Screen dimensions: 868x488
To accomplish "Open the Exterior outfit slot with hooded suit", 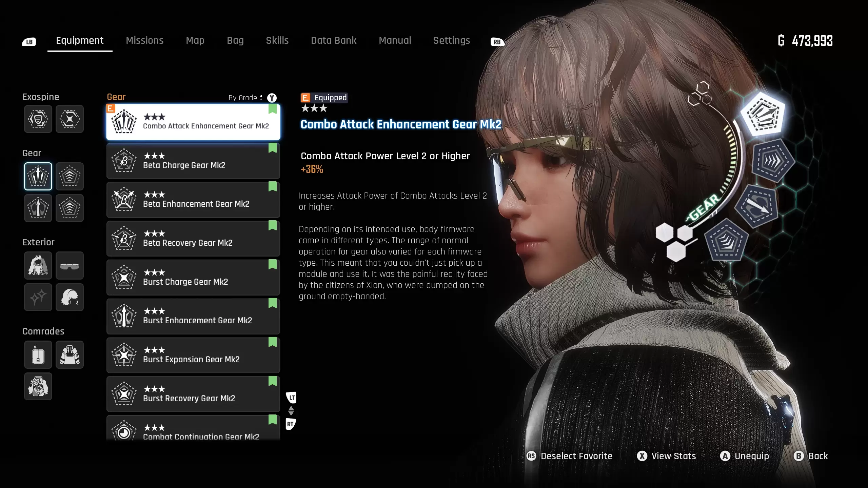I will point(38,265).
